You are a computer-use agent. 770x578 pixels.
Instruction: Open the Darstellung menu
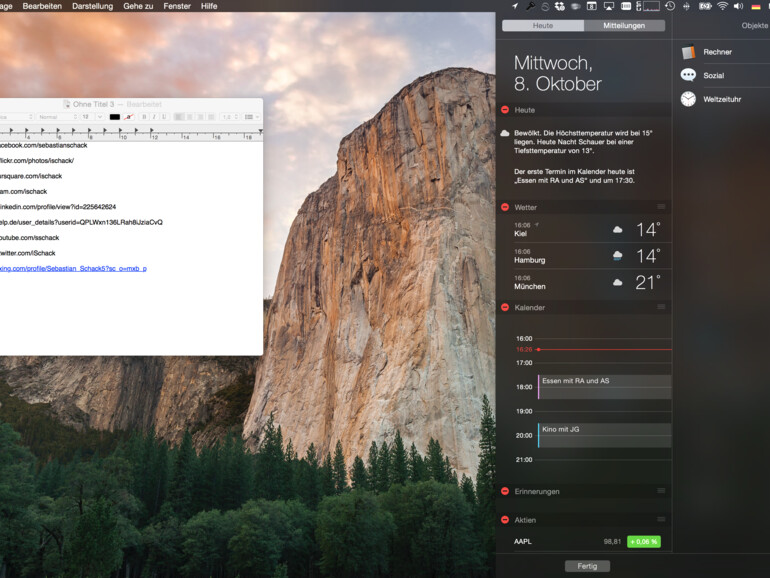coord(92,6)
